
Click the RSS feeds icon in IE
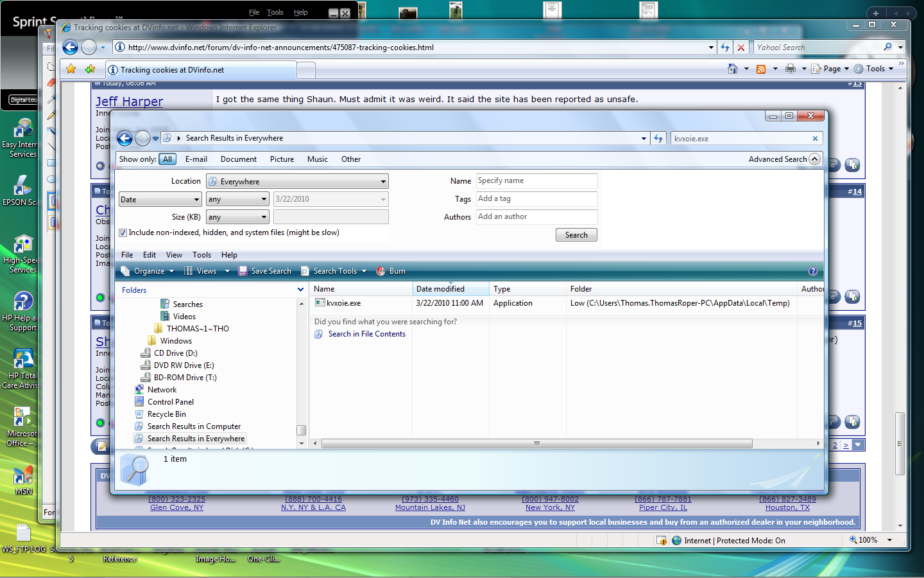(x=761, y=69)
